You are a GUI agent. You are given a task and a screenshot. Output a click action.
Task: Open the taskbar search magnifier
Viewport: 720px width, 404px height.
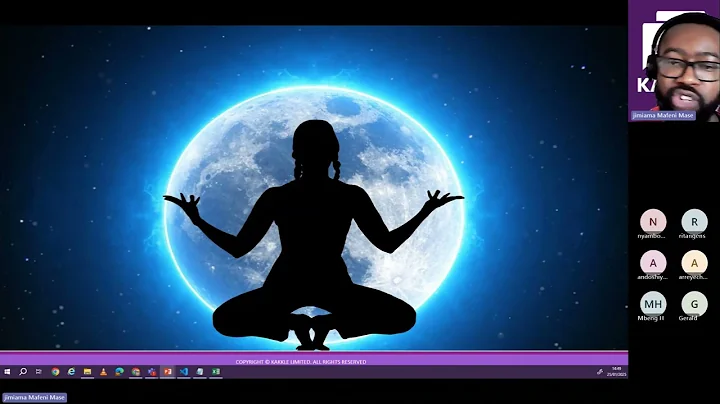23,372
